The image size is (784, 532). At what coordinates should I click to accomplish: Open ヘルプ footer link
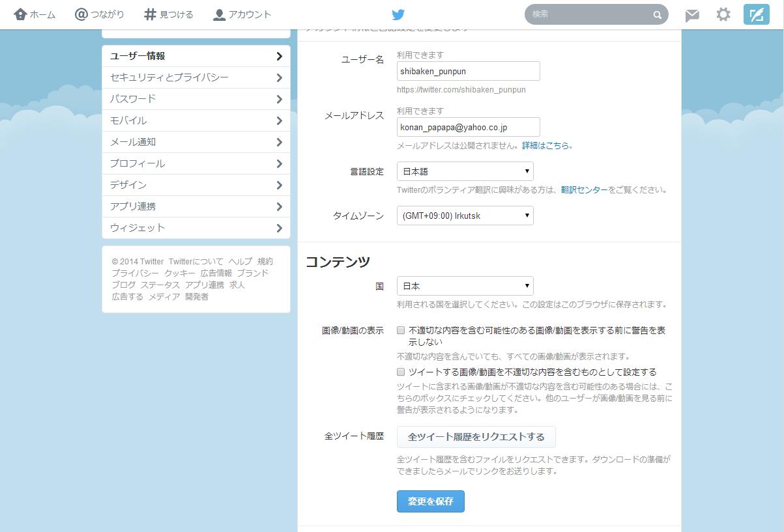pos(240,261)
